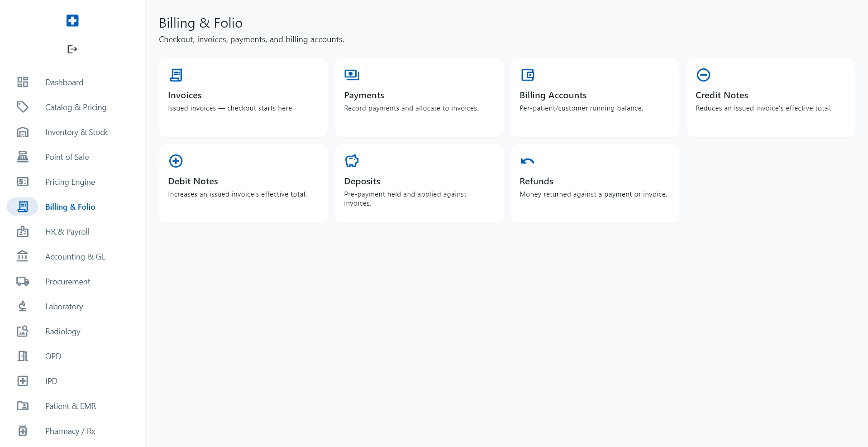Open the Payments card
868x447 pixels.
click(x=419, y=97)
